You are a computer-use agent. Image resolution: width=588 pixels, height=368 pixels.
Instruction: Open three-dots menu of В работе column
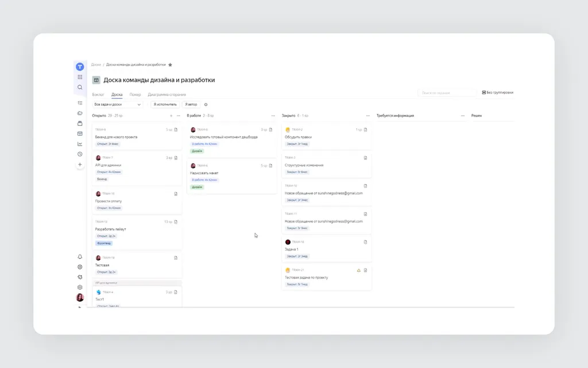273,116
